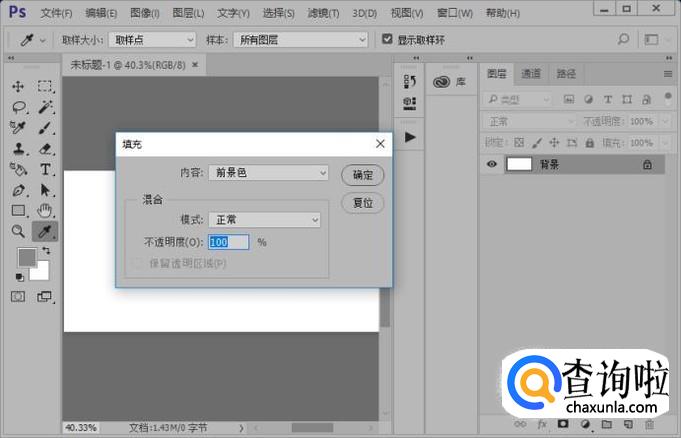681x438 pixels.
Task: Toggle 显示取样环 checkbox
Action: click(388, 40)
